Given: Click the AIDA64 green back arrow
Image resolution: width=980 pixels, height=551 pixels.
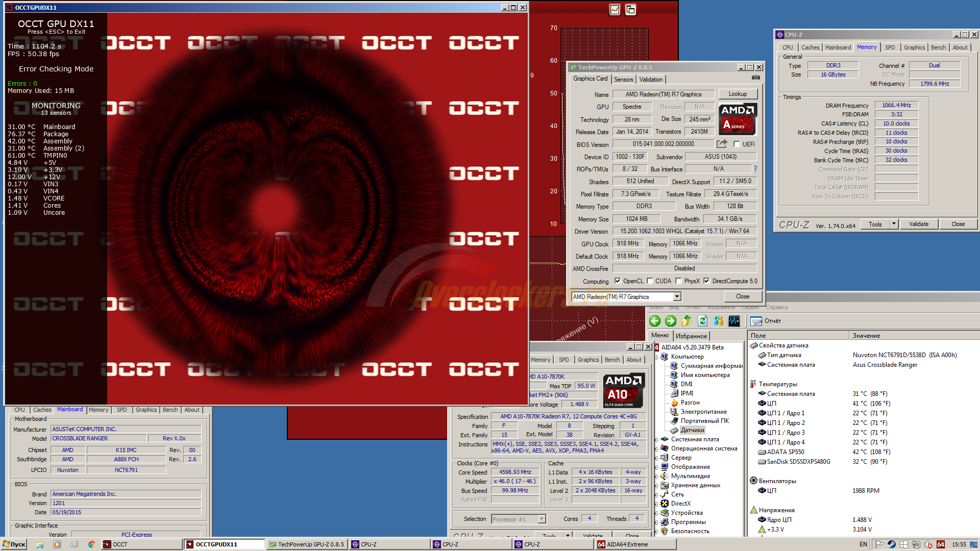Looking at the screenshot, I should tap(655, 321).
